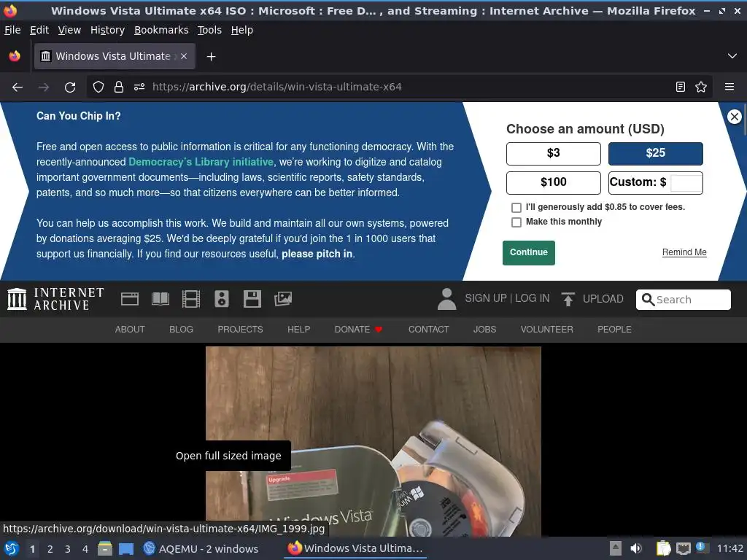747x560 pixels.
Task: Bookmark this page with the star icon
Action: (x=701, y=87)
